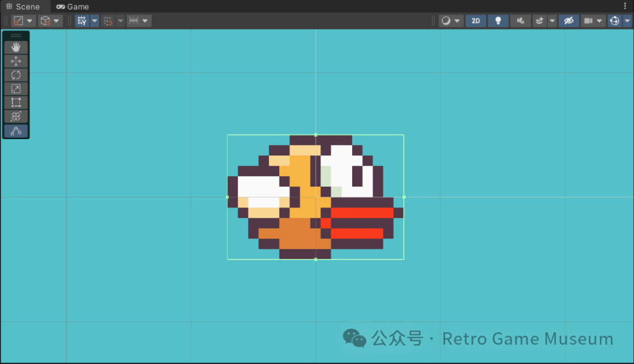Open the effects dropdown arrow
The image size is (634, 364).
[552, 21]
